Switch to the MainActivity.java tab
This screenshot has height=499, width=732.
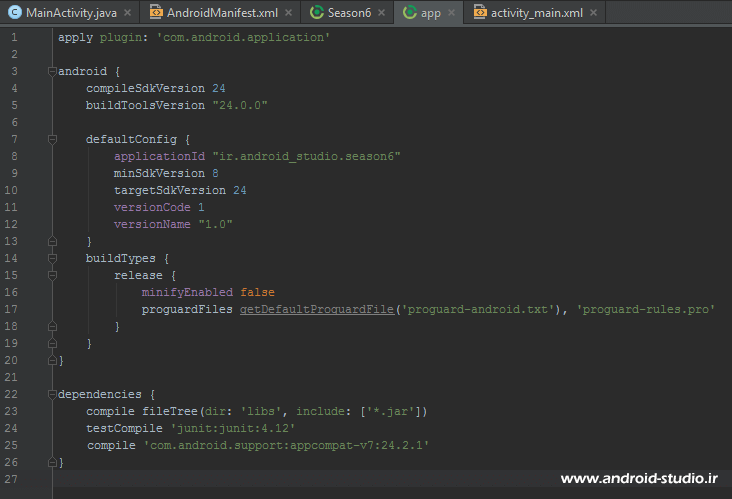68,13
